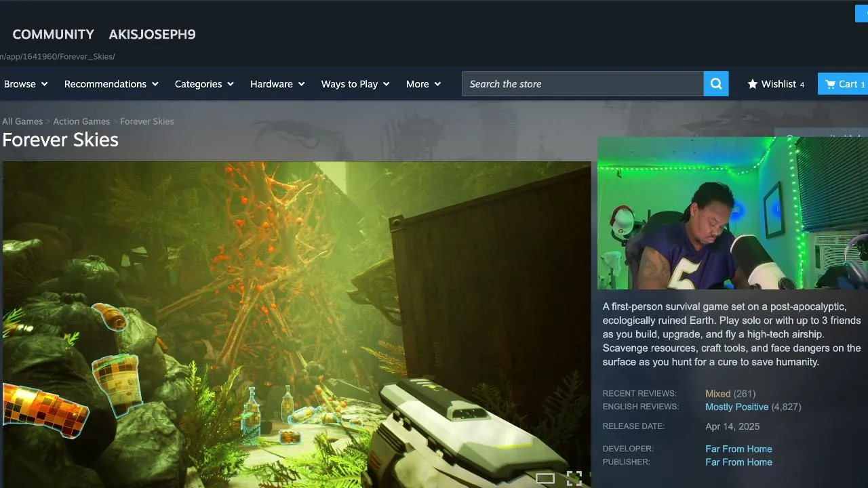
Task: View the Mostly Positive English reviews
Action: tap(736, 407)
